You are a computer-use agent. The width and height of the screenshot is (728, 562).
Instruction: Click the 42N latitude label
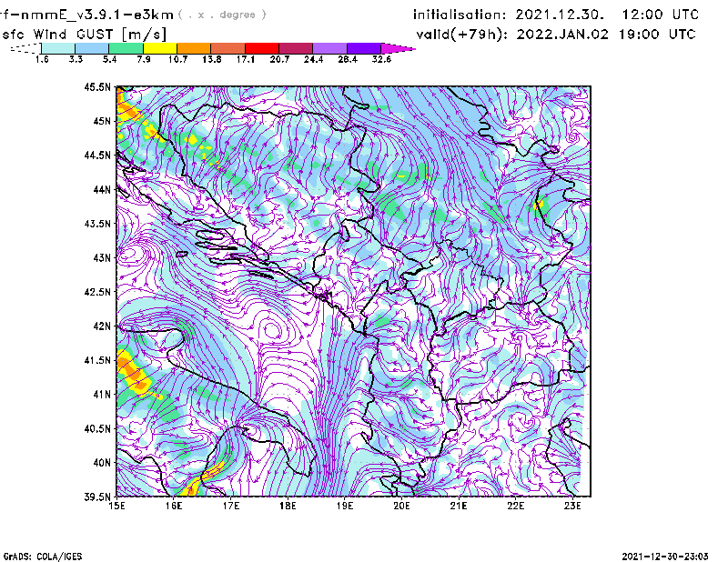(102, 326)
